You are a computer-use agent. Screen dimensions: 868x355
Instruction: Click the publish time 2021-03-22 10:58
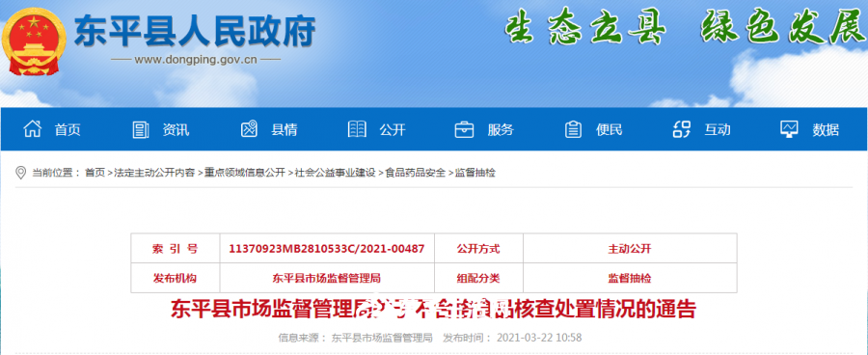click(540, 338)
